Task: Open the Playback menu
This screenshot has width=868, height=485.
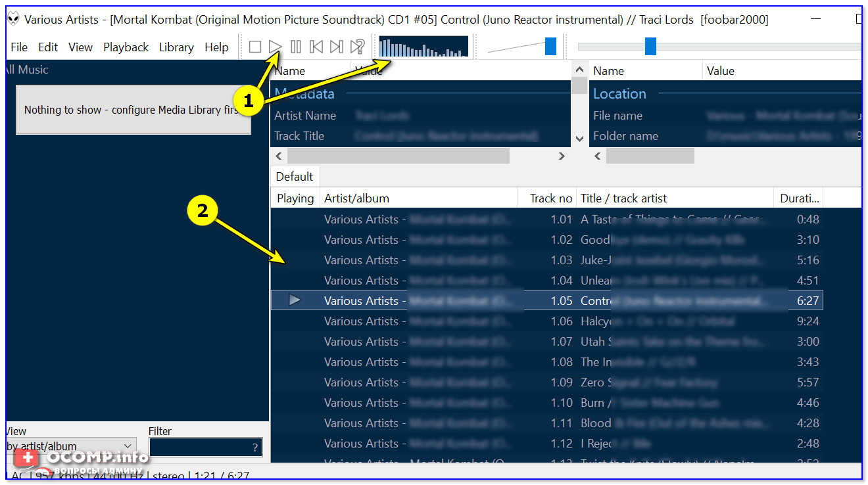Action: pyautogui.click(x=126, y=47)
